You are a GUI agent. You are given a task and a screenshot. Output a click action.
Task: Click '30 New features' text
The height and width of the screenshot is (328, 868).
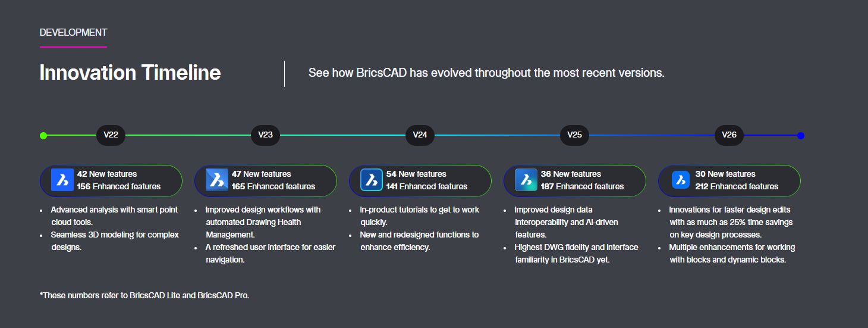pyautogui.click(x=725, y=174)
